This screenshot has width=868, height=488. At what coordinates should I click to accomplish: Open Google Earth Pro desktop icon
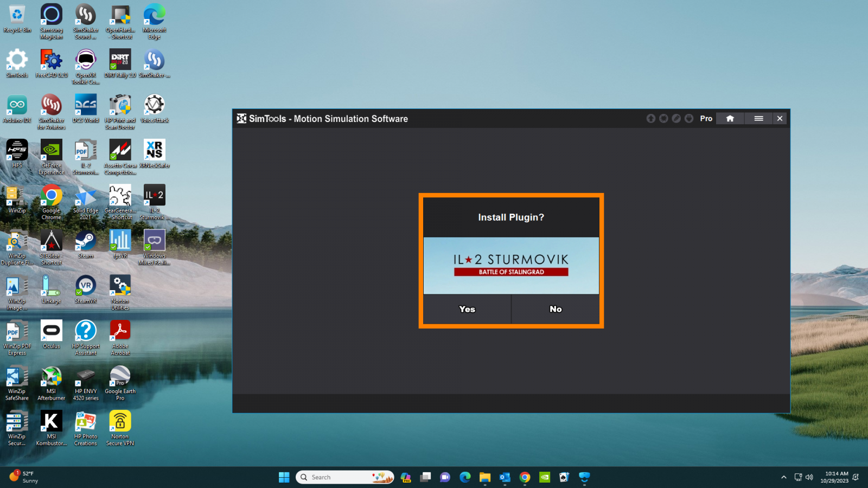click(x=120, y=383)
